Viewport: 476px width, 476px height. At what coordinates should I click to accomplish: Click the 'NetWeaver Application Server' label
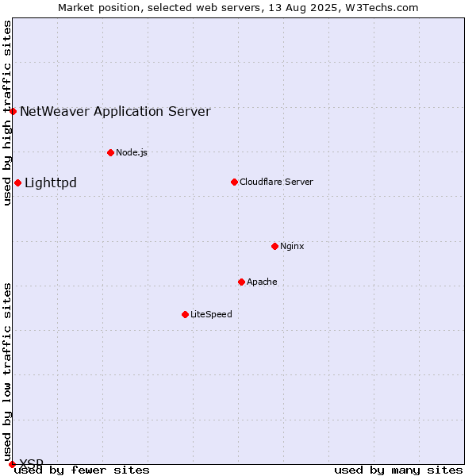(x=115, y=111)
